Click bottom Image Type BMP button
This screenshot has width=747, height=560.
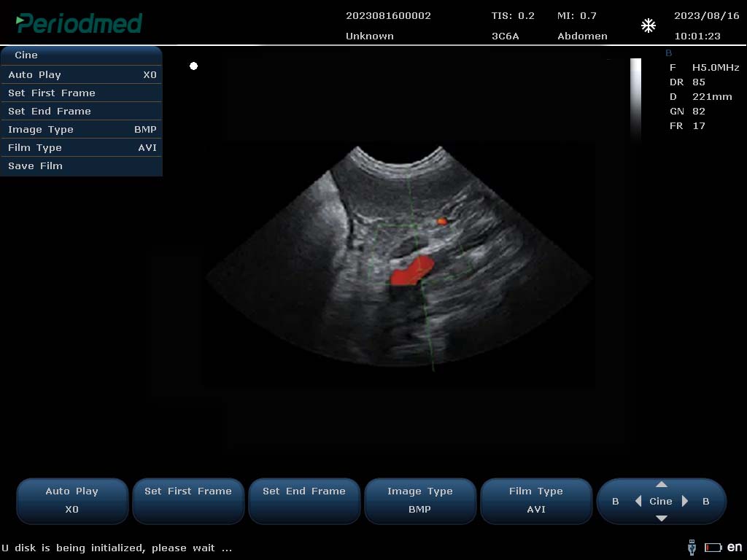[420, 501]
